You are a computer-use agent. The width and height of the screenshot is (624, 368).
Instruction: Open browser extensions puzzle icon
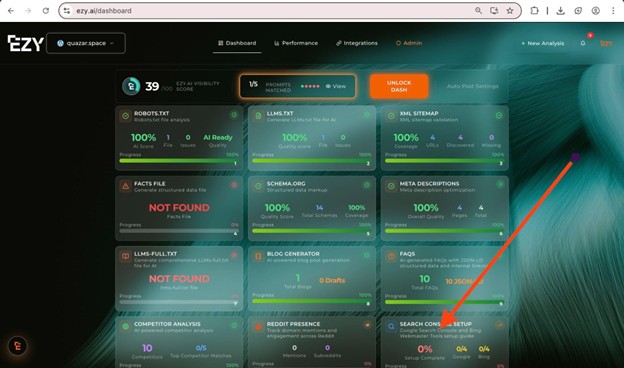pos(534,11)
